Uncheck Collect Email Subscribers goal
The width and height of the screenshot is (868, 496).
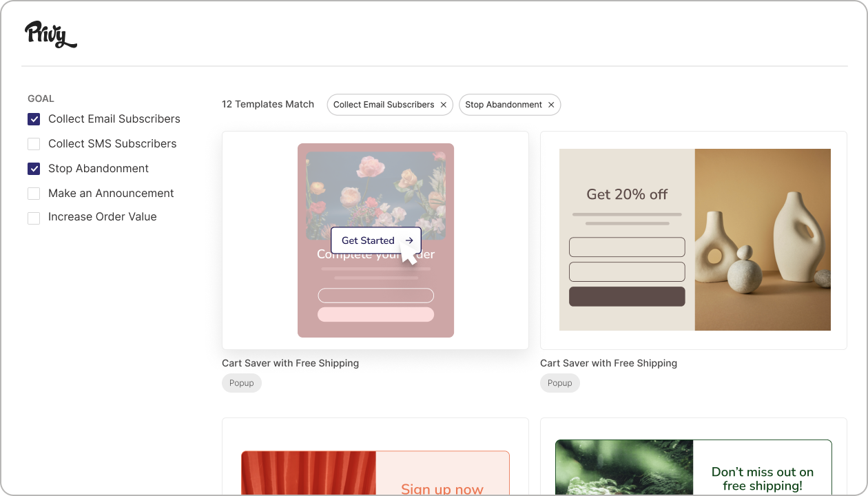click(x=34, y=119)
